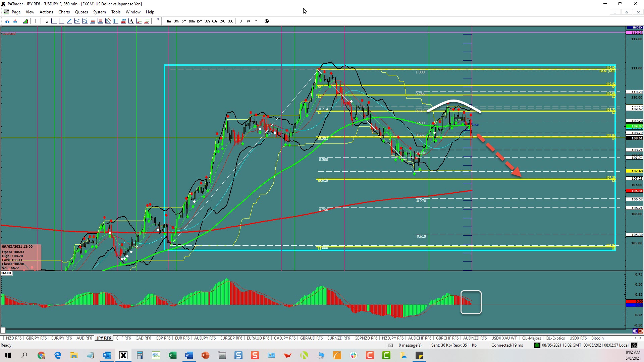This screenshot has height=362, width=644.
Task: Click the INDEX label atop price axis
Action: 635,27
